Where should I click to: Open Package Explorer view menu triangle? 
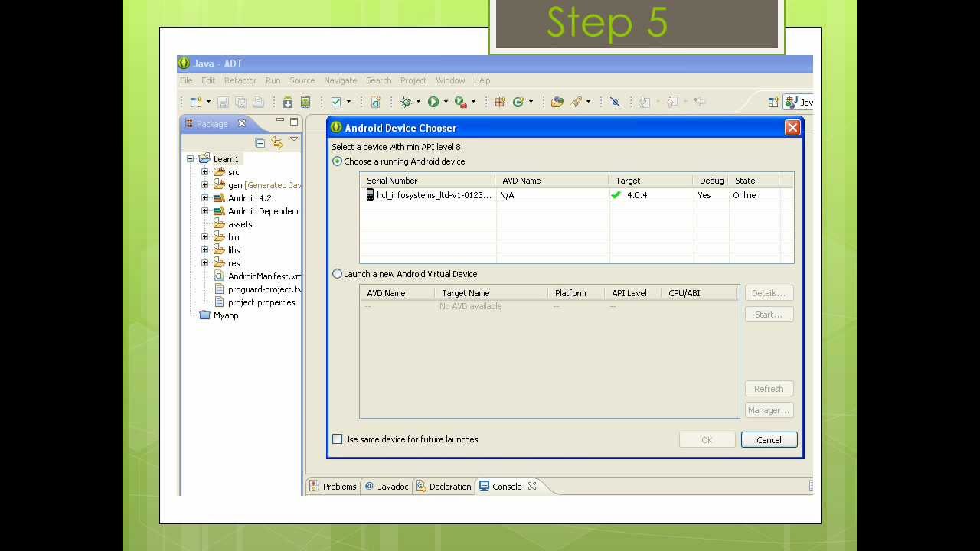click(293, 139)
